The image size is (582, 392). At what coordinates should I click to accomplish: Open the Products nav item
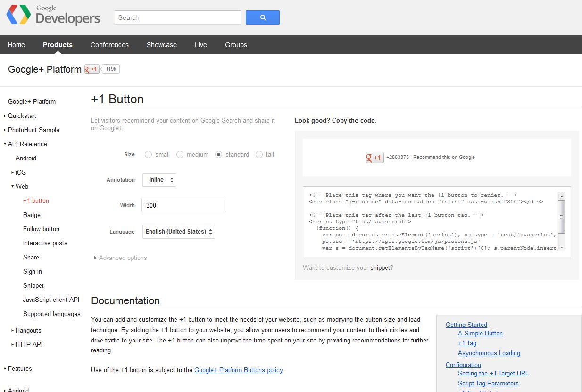pyautogui.click(x=58, y=45)
